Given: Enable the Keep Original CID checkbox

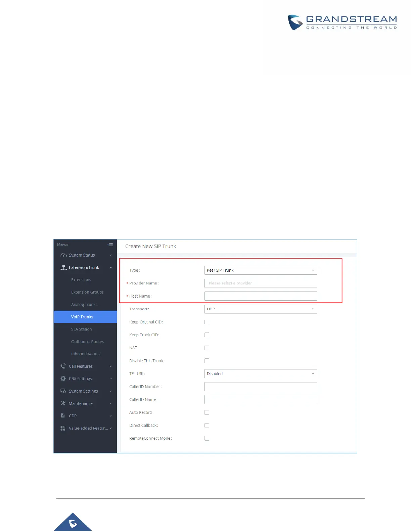Looking at the screenshot, I should 207,322.
